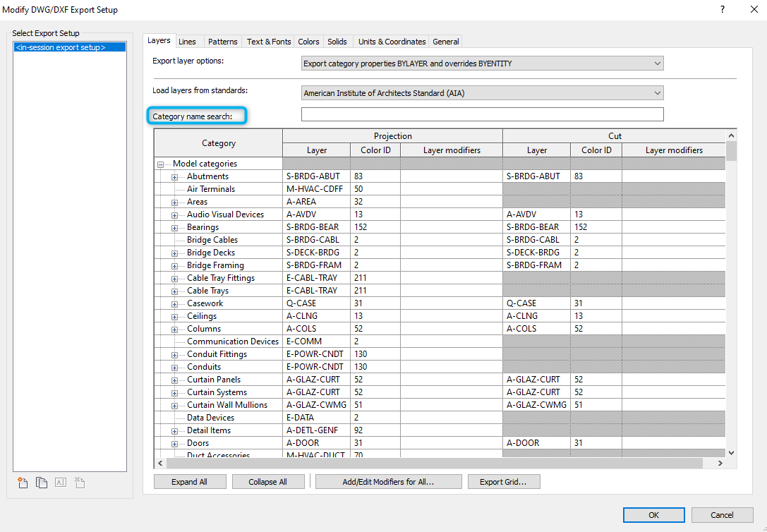Click inside the Category name search field
Viewport: 767px width, 532px height.
coord(482,114)
